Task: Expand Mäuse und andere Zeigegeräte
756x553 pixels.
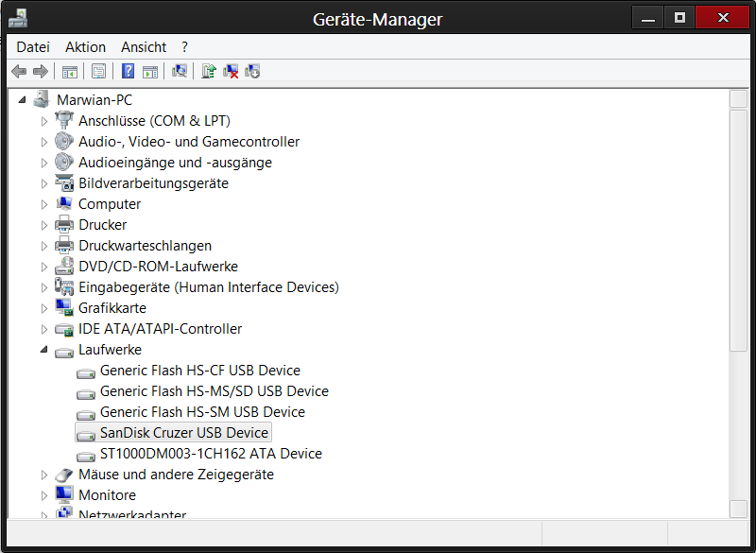Action: pos(43,475)
